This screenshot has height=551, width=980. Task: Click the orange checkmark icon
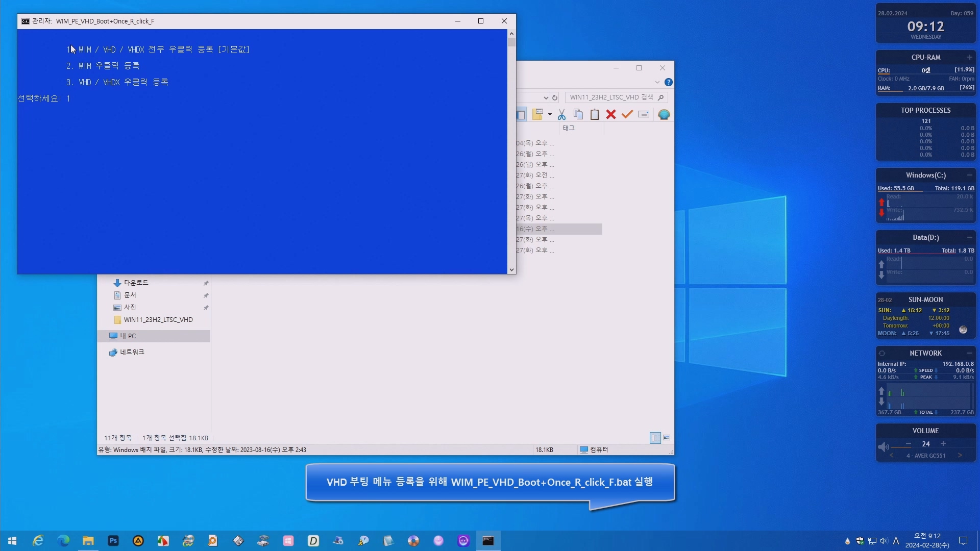627,114
